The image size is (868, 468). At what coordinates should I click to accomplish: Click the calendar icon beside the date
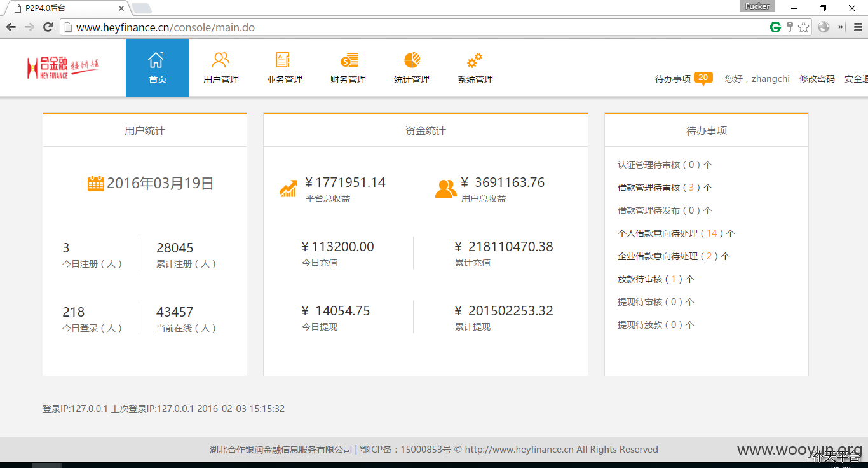(x=95, y=183)
